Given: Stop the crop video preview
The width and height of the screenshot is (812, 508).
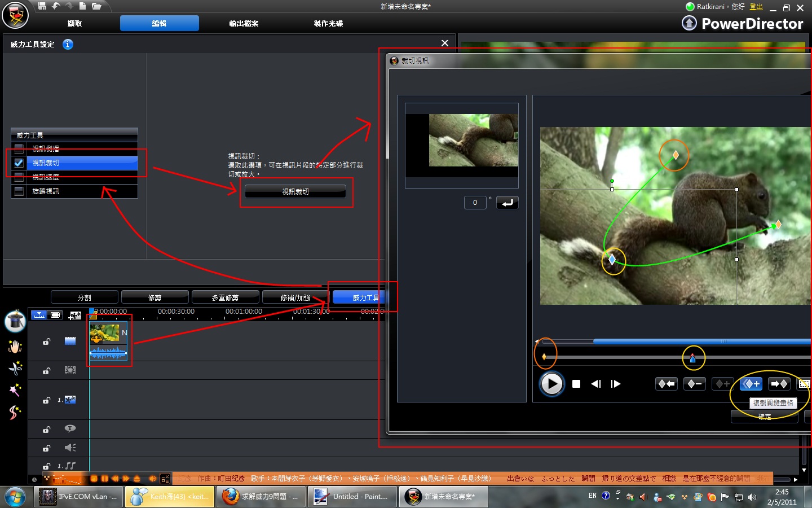Looking at the screenshot, I should 576,384.
